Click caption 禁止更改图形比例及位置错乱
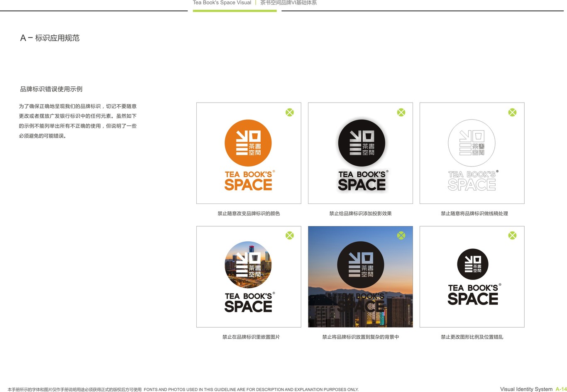The width and height of the screenshot is (567, 392). click(472, 337)
